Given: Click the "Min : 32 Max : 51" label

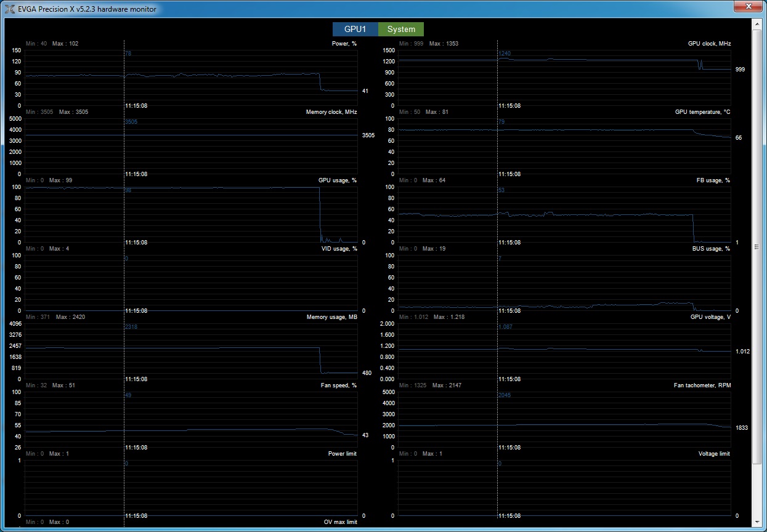Looking at the screenshot, I should (51, 385).
